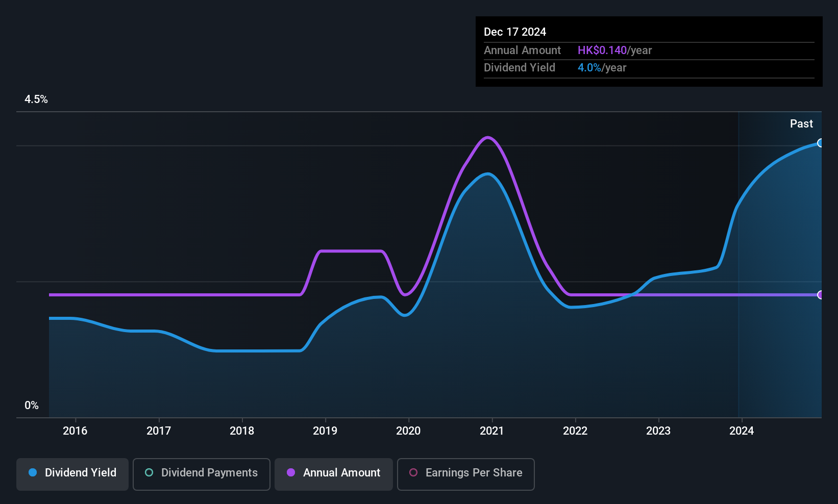Click the pink Earnings Per Share circle
838x504 pixels.
(413, 473)
